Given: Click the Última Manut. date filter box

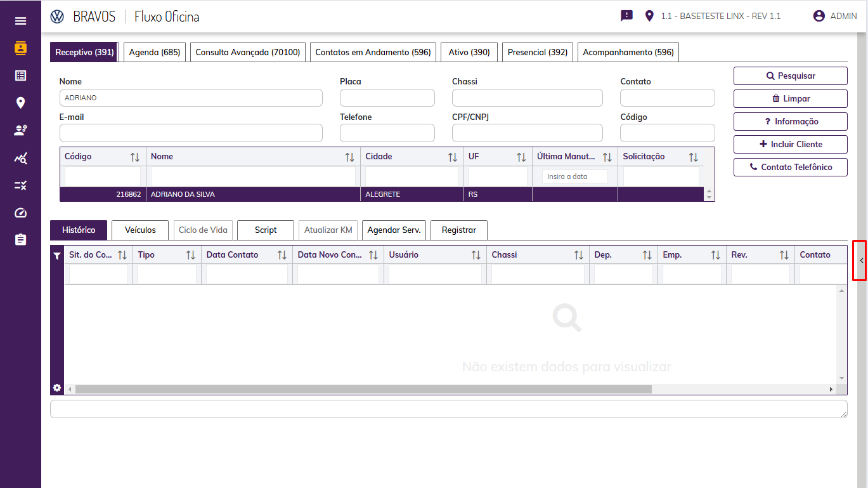Looking at the screenshot, I should 575,176.
